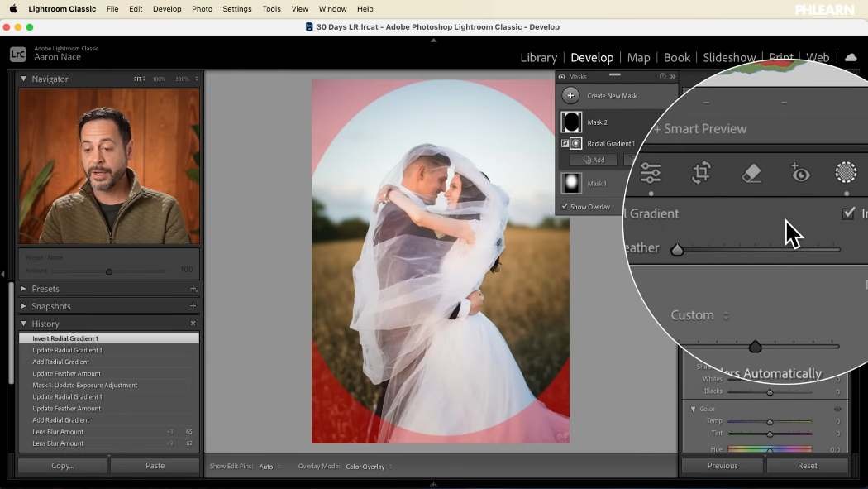Click the Reset button
Screen dimensions: 868x489
point(807,466)
